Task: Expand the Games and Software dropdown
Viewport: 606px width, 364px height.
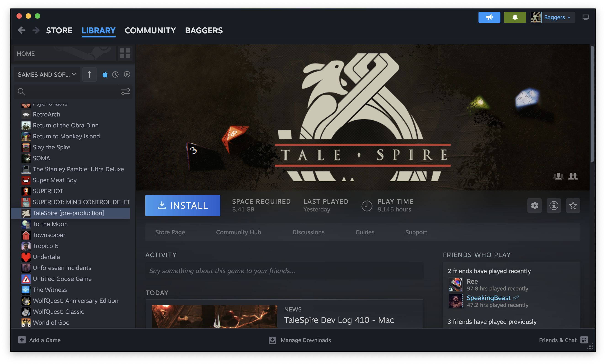Action: (x=47, y=74)
